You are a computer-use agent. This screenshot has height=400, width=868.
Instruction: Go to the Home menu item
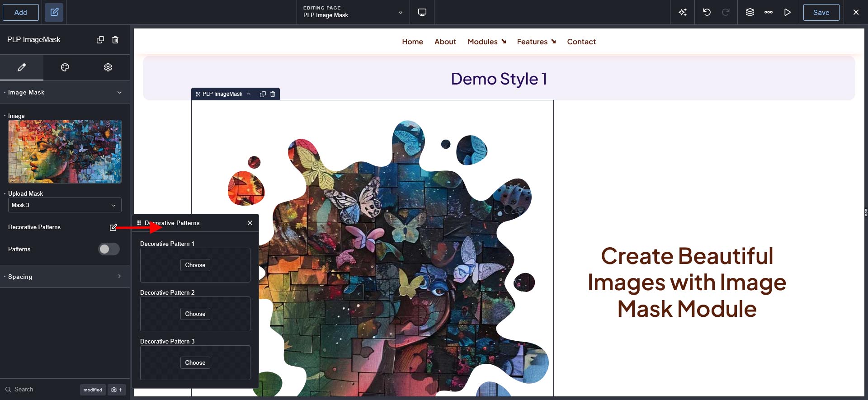pos(412,42)
